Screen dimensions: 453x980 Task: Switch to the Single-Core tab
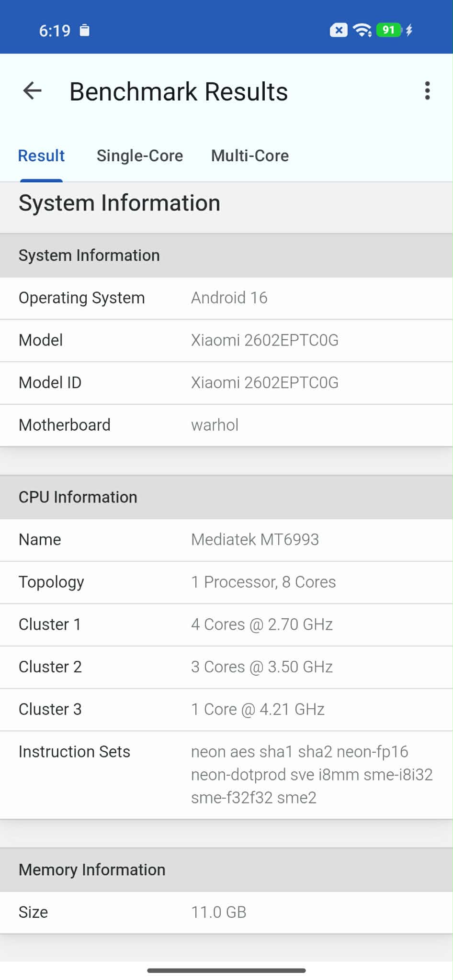tap(140, 156)
